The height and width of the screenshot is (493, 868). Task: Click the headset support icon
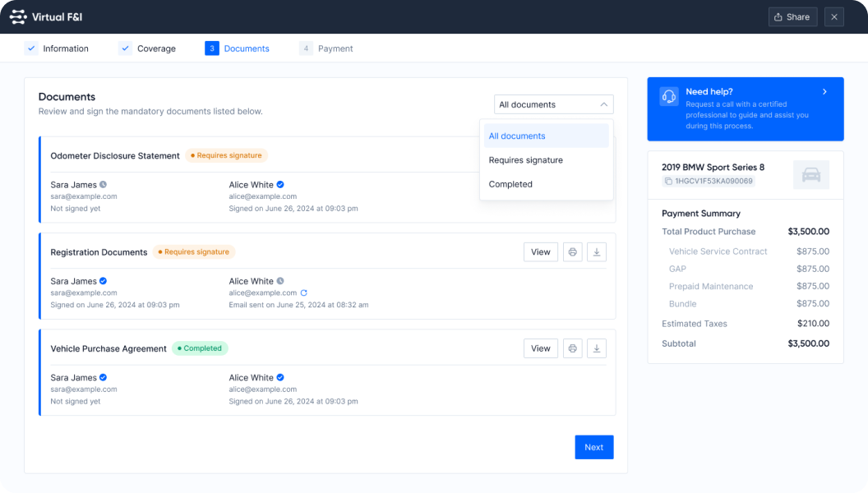[669, 97]
